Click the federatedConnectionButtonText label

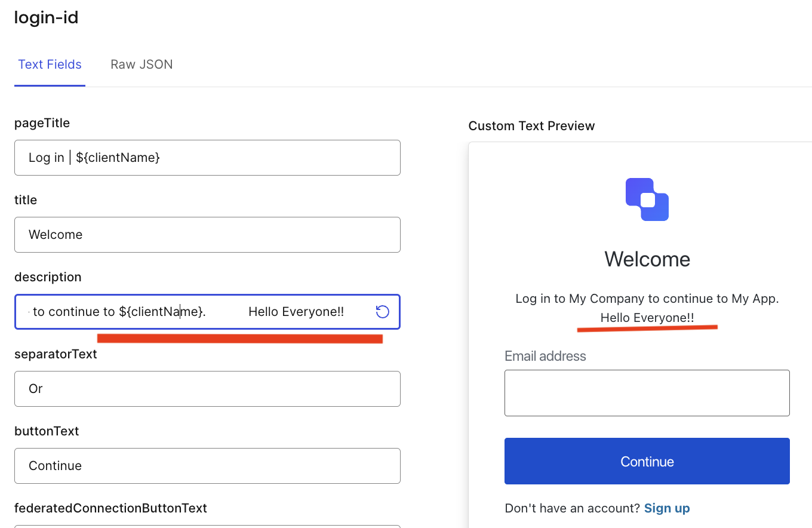coord(110,508)
